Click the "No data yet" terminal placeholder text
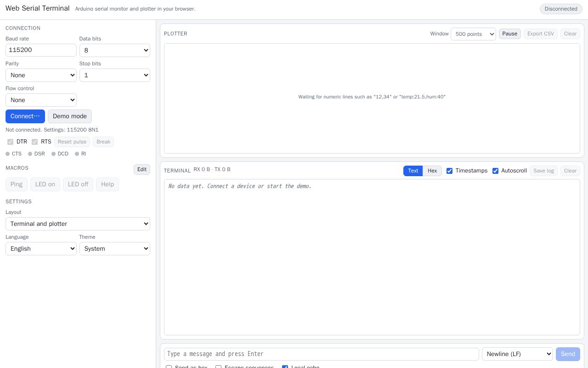 [x=240, y=186]
